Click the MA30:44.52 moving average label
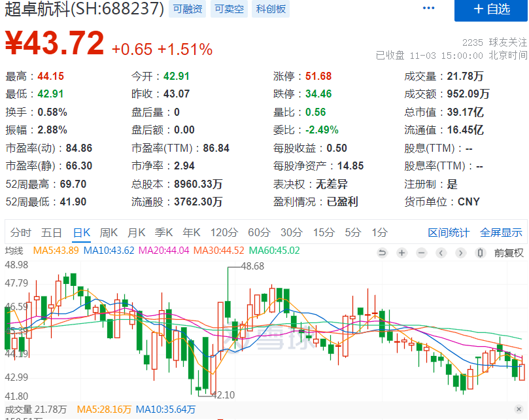529x420 pixels. [x=218, y=251]
